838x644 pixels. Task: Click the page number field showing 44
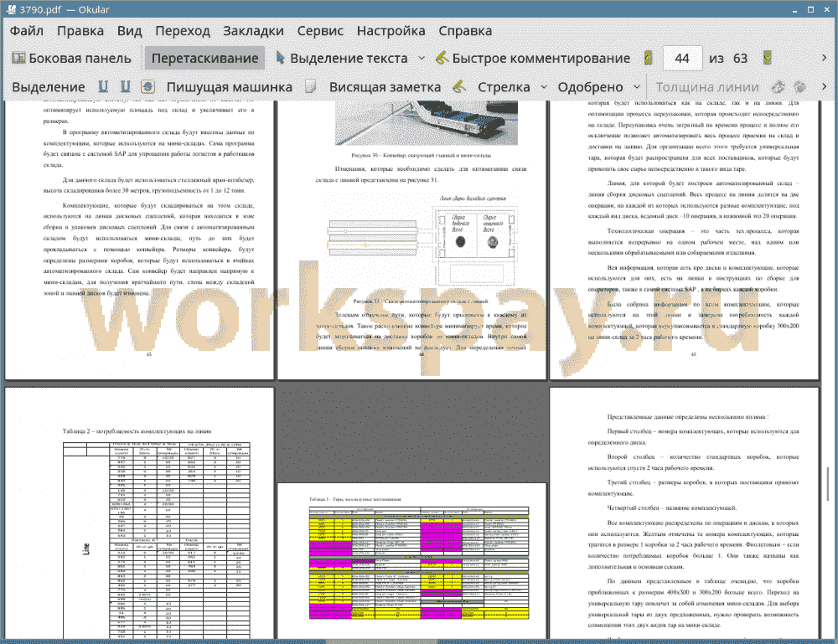(682, 59)
